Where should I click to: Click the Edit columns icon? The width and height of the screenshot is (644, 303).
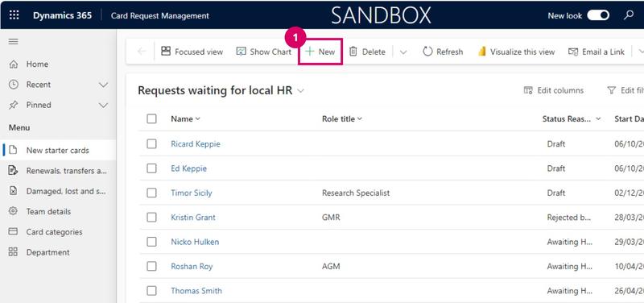pyautogui.click(x=528, y=90)
